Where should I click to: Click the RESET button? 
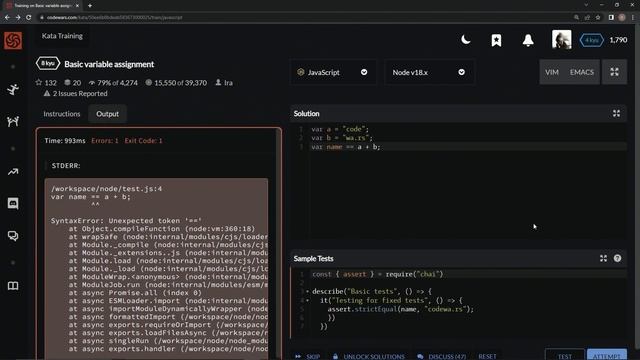487,356
